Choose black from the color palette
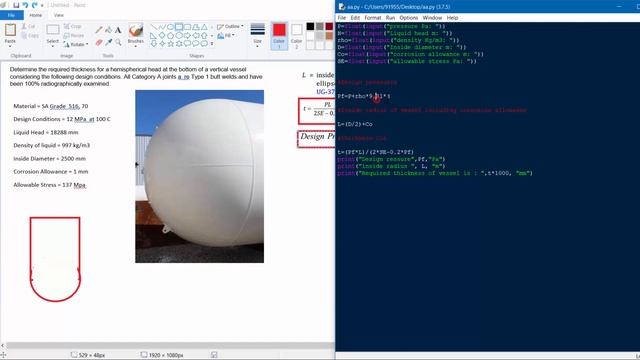640x360 pixels. pos(311,27)
